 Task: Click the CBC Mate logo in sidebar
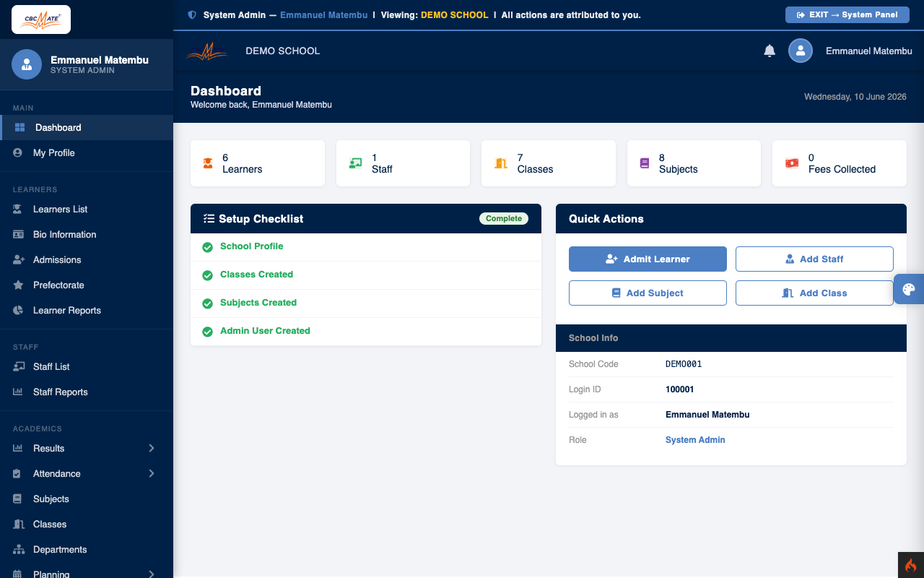pyautogui.click(x=41, y=20)
